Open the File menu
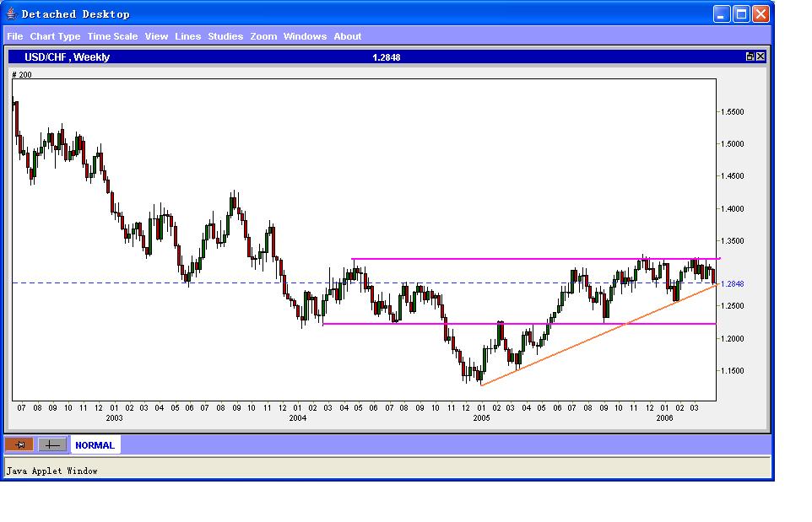Screen dimensions: 812x522 click(x=15, y=36)
